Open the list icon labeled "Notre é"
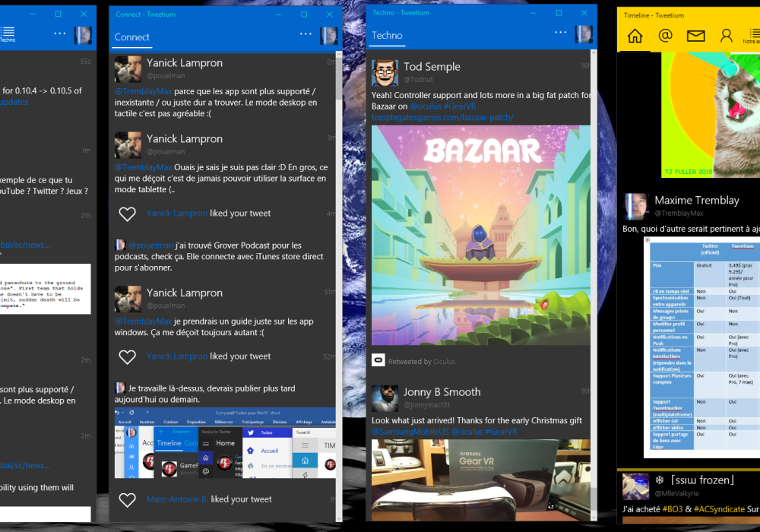The image size is (760, 532). pos(752,35)
